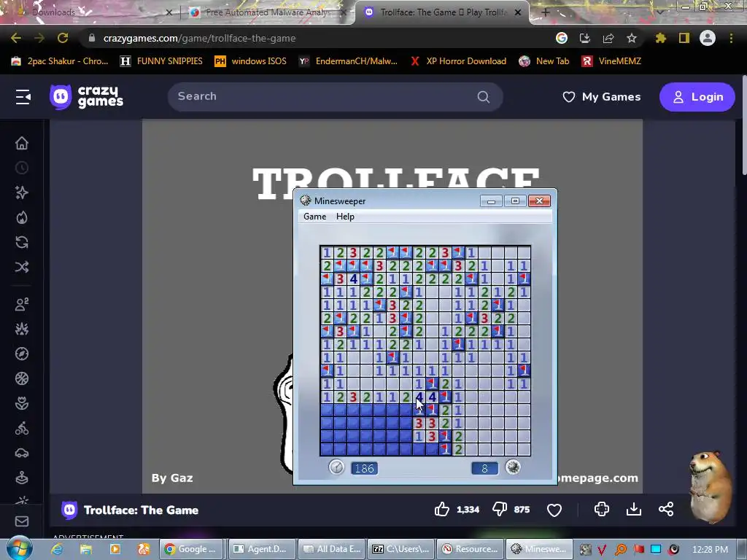Switch to Agent.D... taskbar window
747x560 pixels.
tap(260, 549)
